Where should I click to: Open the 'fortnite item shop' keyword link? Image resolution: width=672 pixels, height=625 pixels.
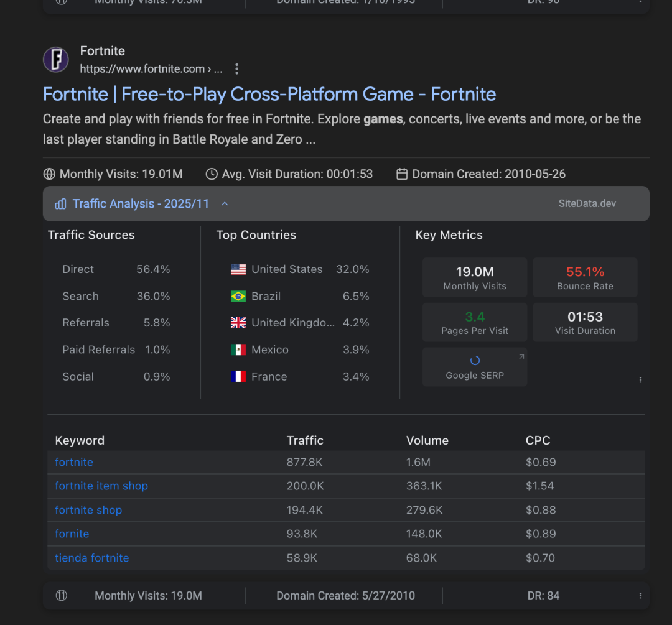click(x=101, y=486)
